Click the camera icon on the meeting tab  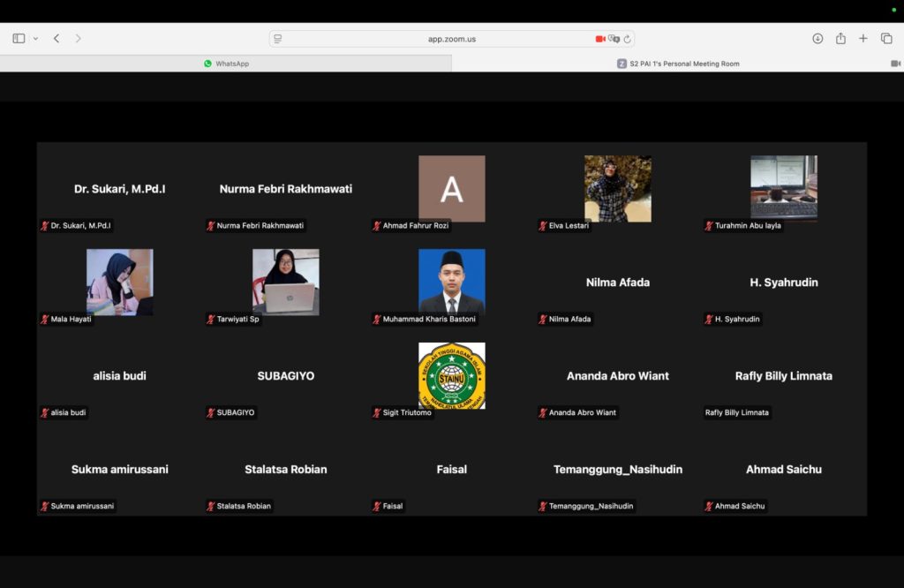(x=895, y=64)
